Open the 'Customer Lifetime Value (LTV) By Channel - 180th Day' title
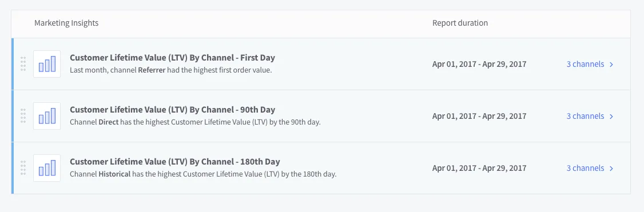644x212 pixels. (175, 162)
